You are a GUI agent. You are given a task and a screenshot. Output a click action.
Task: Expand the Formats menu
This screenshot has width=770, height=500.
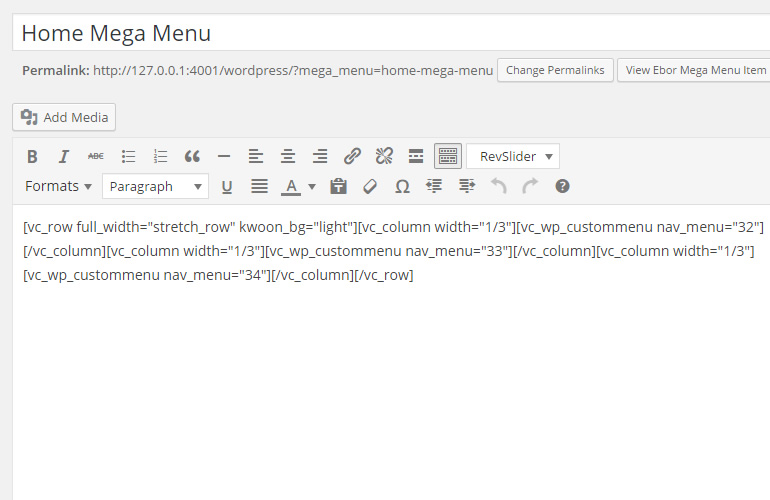click(x=58, y=187)
